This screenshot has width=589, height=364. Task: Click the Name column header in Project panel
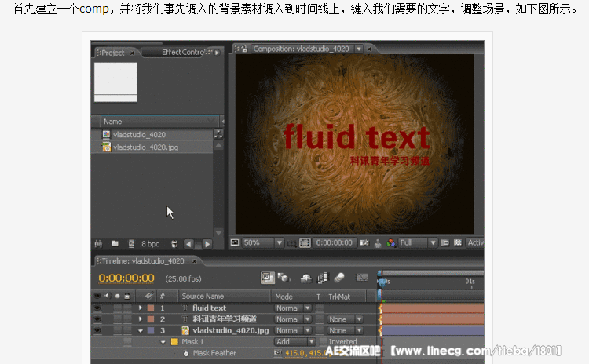pyautogui.click(x=112, y=122)
